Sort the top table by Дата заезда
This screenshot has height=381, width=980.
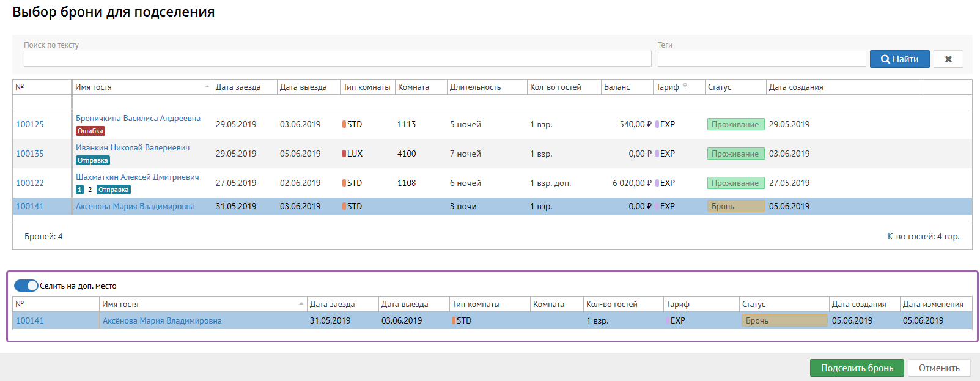tap(238, 87)
